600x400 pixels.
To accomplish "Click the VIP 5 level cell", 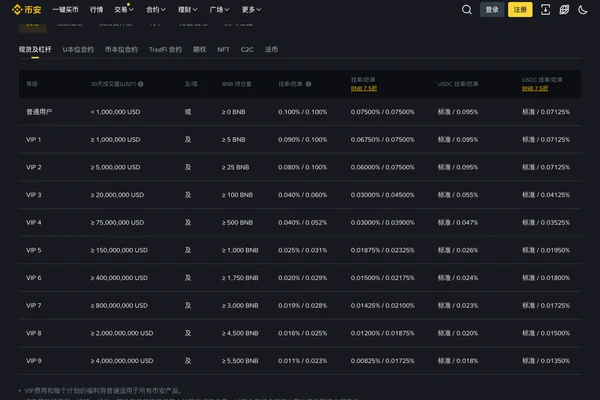I will 34,250.
